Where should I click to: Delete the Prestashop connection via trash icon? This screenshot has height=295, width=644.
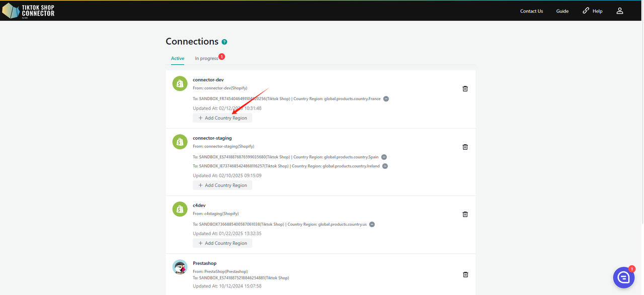tap(465, 274)
